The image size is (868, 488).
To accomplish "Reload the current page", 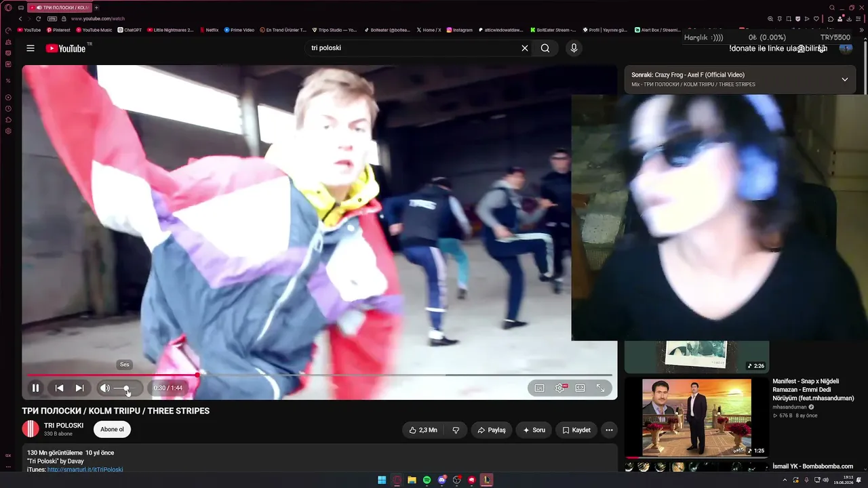I will tap(38, 19).
